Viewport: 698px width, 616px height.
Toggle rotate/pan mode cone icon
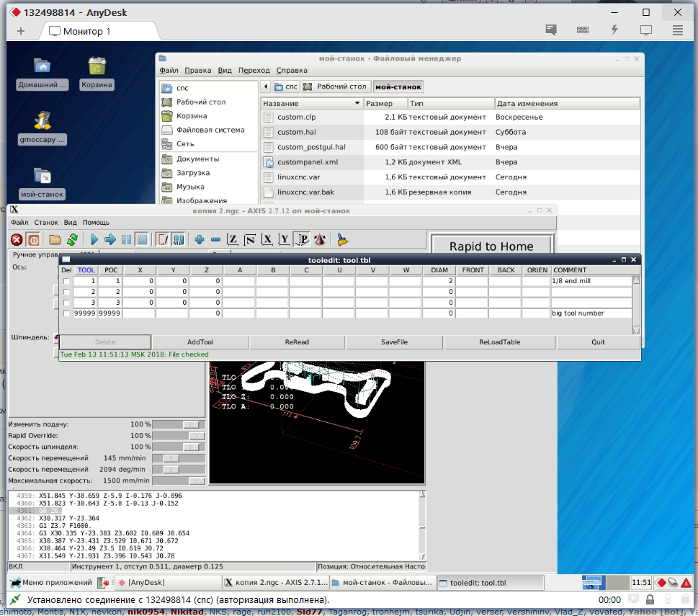[320, 240]
